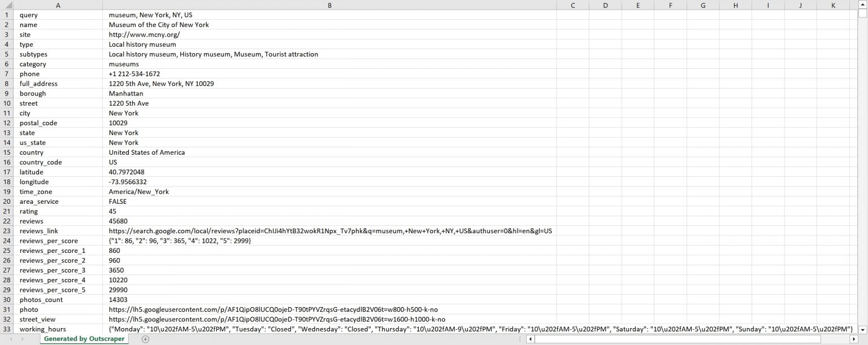This screenshot has width=868, height=345.
Task: Select the cell containing 'Museum of the City of New York'
Action: (x=158, y=25)
